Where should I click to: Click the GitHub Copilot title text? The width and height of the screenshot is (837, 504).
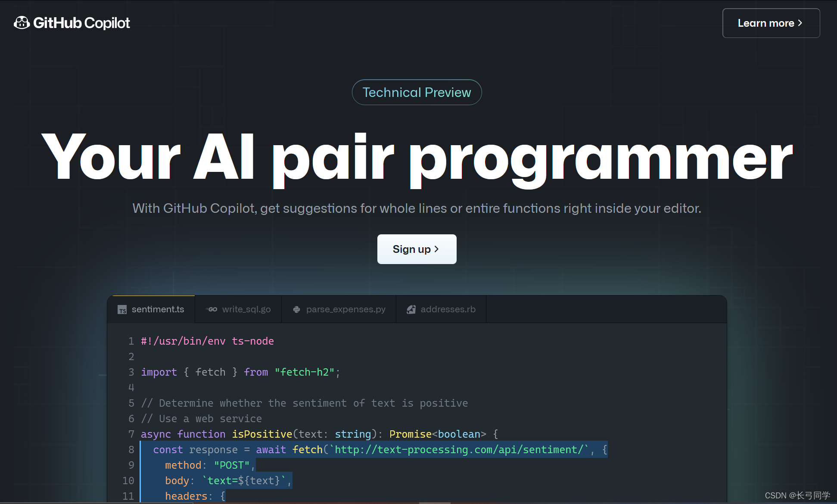tap(81, 23)
